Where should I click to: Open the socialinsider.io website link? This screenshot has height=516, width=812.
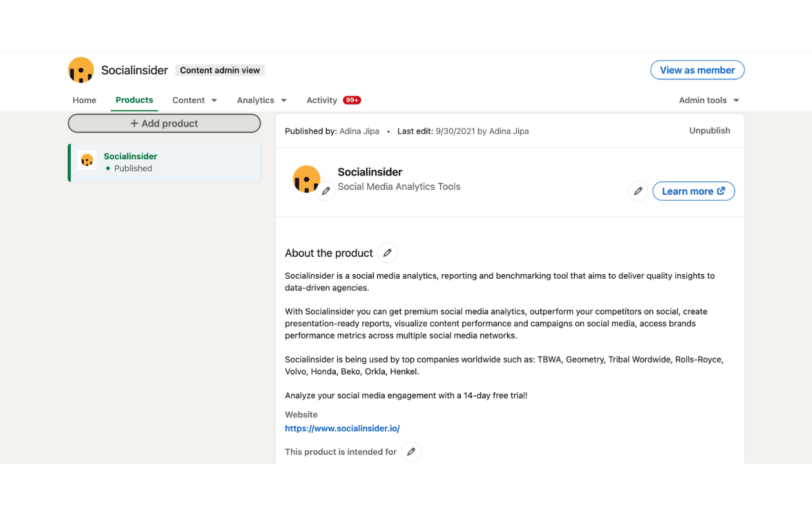[342, 428]
